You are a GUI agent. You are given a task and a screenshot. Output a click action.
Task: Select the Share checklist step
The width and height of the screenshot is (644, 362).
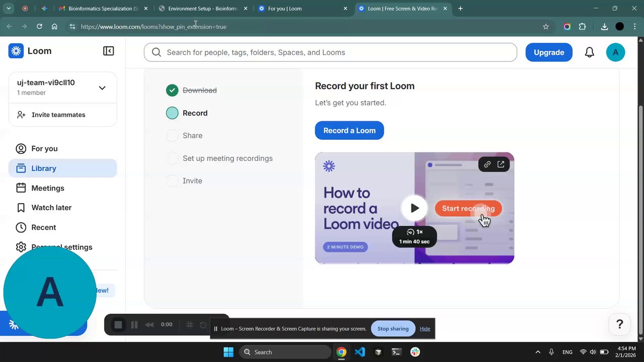pos(172,136)
